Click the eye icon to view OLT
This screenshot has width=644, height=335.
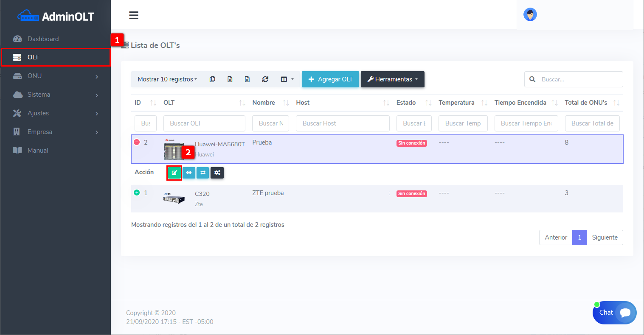[189, 173]
